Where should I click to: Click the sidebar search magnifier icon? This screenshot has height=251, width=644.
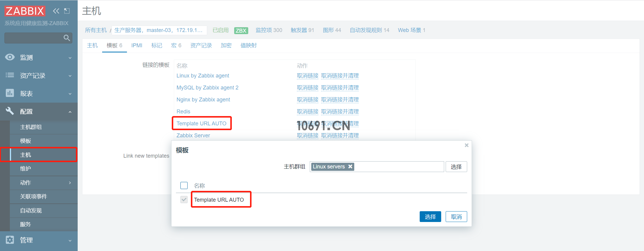[x=67, y=38]
